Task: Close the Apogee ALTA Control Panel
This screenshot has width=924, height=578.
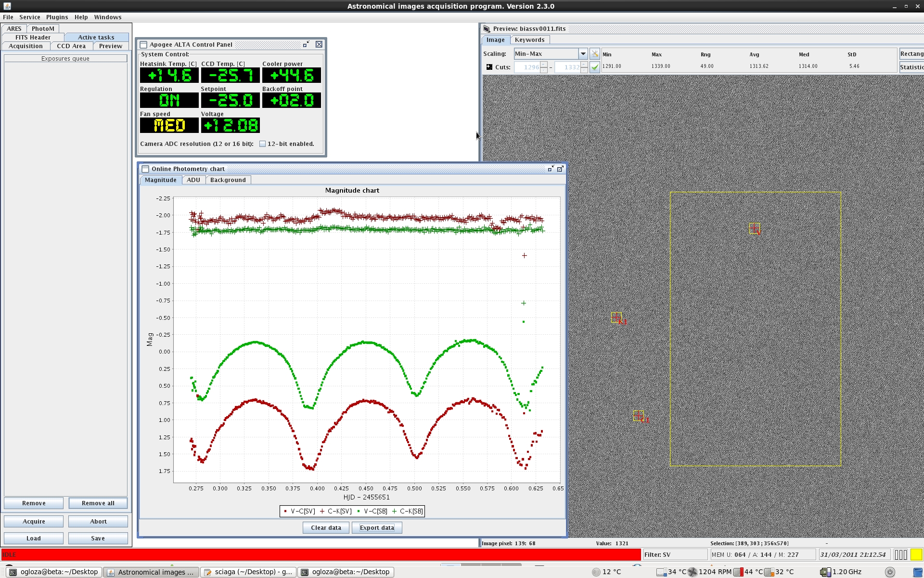Action: (x=319, y=44)
